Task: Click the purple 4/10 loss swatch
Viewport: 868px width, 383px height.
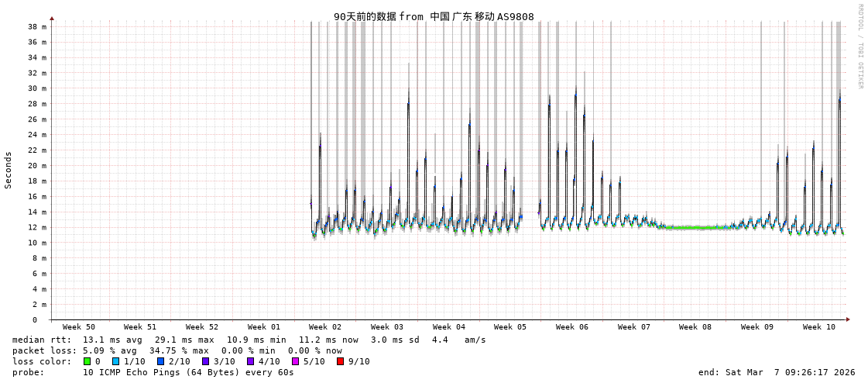Action: 251,361
